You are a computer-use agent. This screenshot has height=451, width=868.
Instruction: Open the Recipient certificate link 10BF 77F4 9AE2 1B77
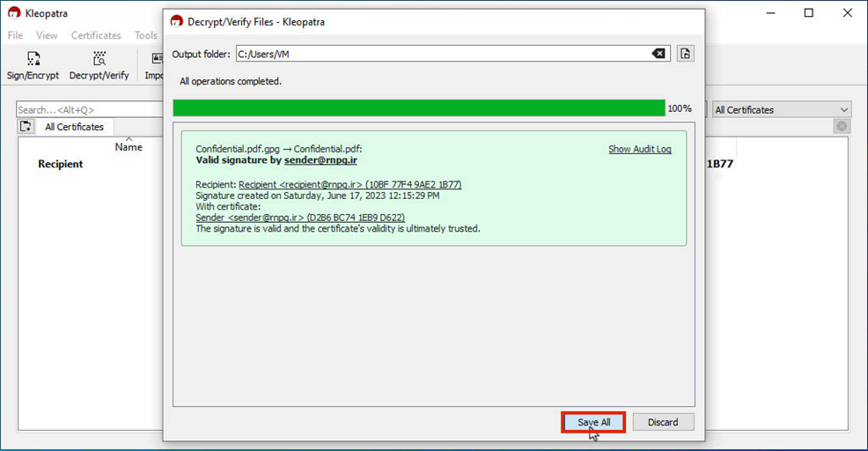(x=349, y=184)
